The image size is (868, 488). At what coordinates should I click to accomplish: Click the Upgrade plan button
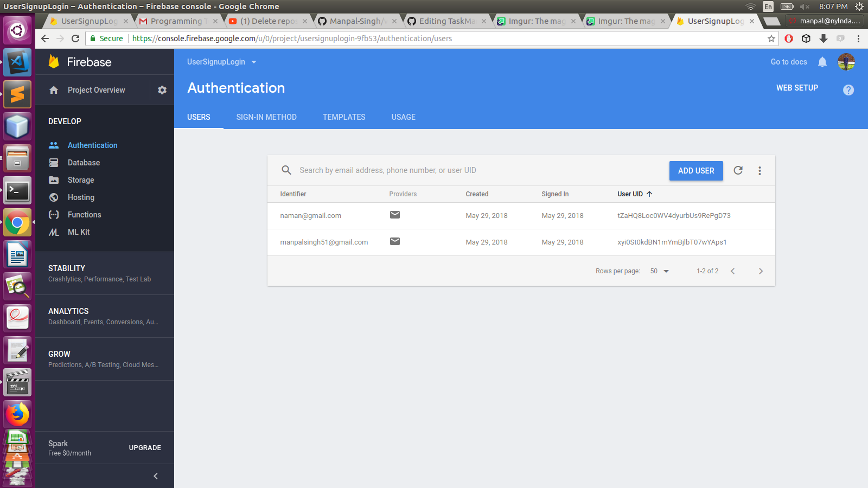pos(145,448)
